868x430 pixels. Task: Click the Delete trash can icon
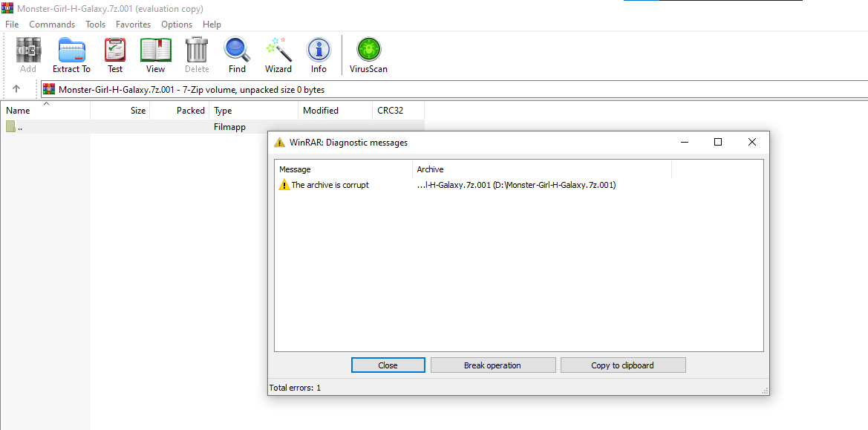pyautogui.click(x=197, y=51)
